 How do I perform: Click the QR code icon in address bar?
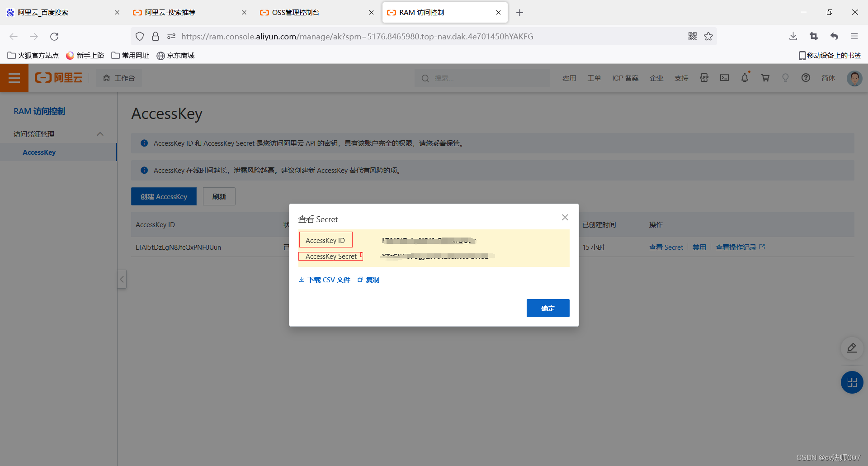[x=692, y=37]
